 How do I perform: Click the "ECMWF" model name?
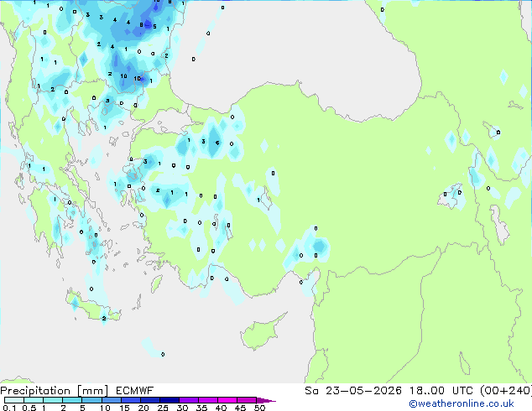click(135, 391)
